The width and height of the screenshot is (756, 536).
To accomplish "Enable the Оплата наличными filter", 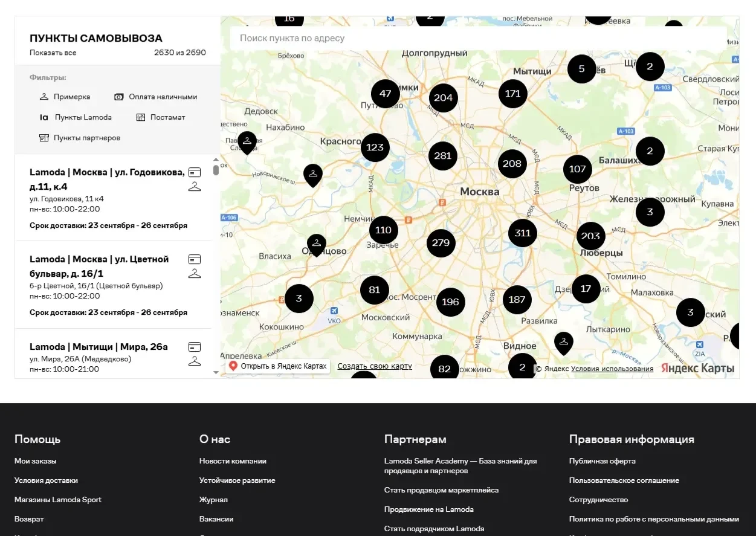I will 155,97.
